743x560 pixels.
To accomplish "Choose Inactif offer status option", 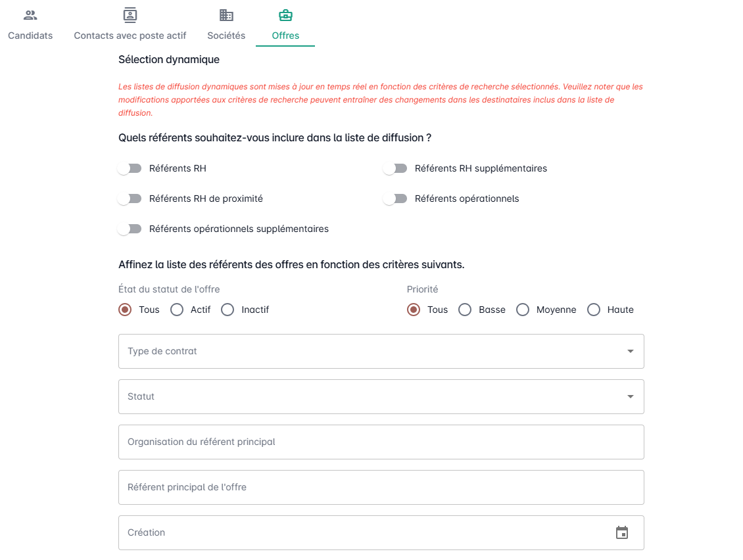I will [228, 310].
